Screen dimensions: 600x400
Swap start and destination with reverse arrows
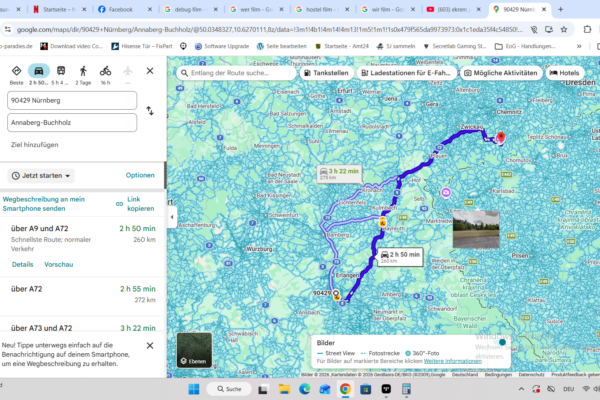click(x=150, y=111)
